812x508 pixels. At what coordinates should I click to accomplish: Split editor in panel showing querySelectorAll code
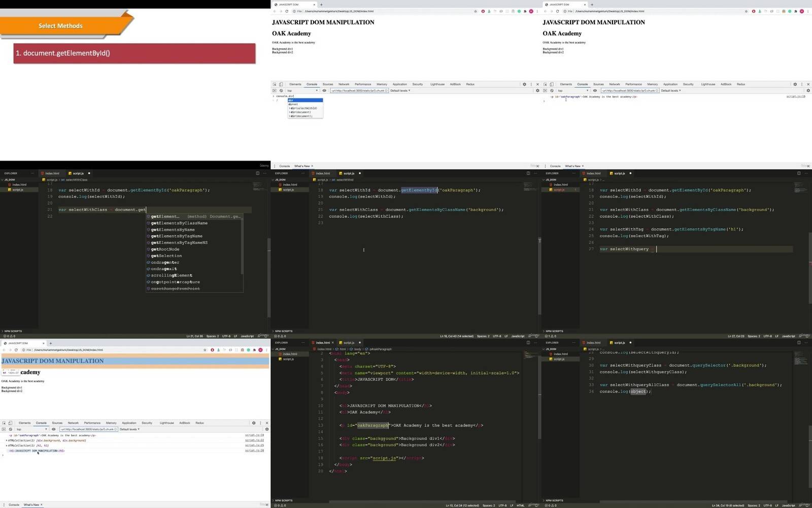tap(799, 342)
